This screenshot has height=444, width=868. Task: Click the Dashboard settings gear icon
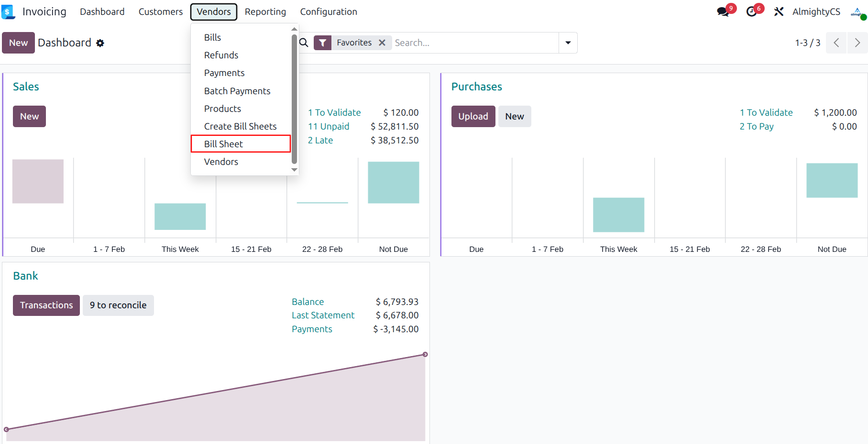(100, 43)
